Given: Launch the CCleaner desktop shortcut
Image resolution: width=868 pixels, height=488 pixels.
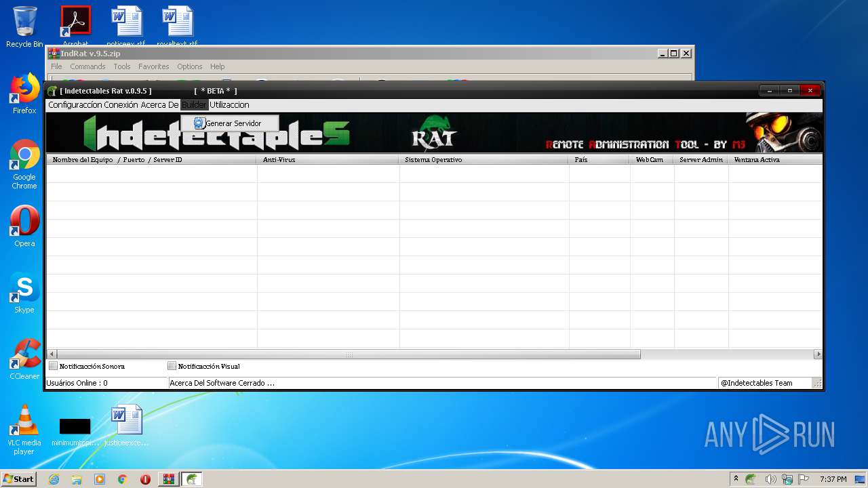Looking at the screenshot, I should click(x=24, y=359).
